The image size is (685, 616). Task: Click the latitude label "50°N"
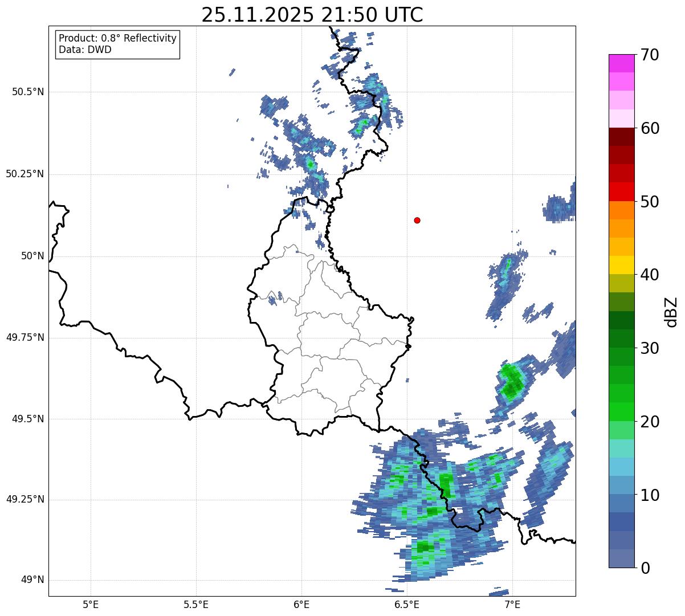pos(32,256)
